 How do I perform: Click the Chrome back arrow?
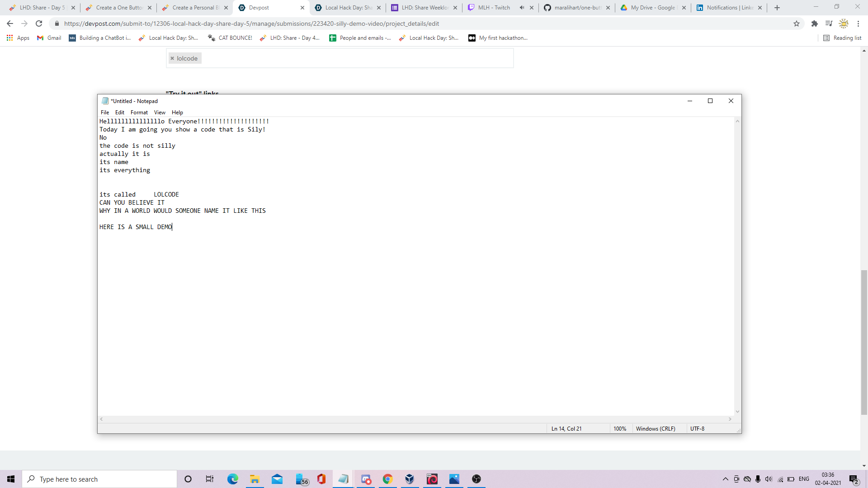(10, 23)
